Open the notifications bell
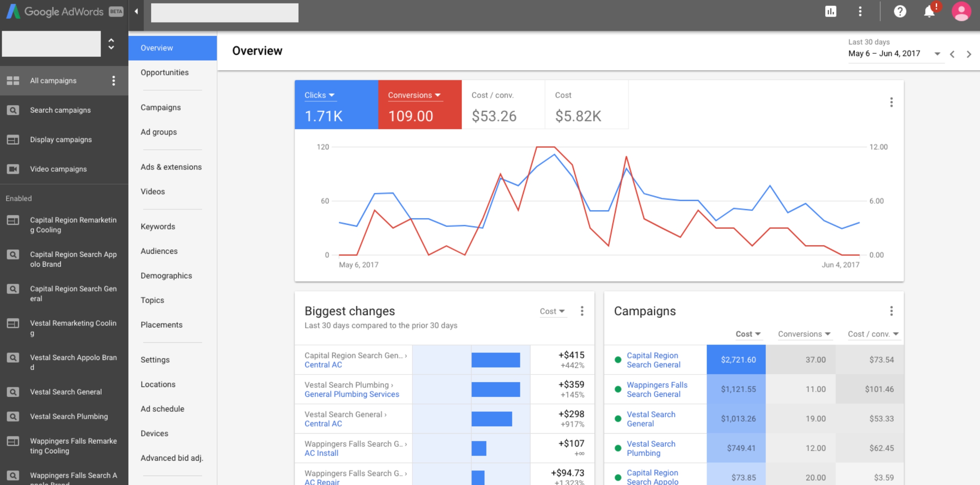 tap(929, 12)
